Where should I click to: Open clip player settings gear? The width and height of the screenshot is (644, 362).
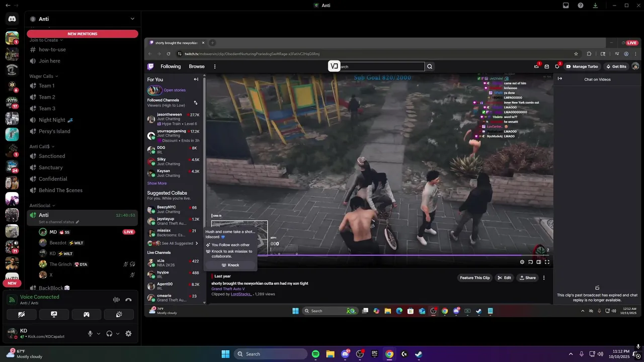pos(522,262)
